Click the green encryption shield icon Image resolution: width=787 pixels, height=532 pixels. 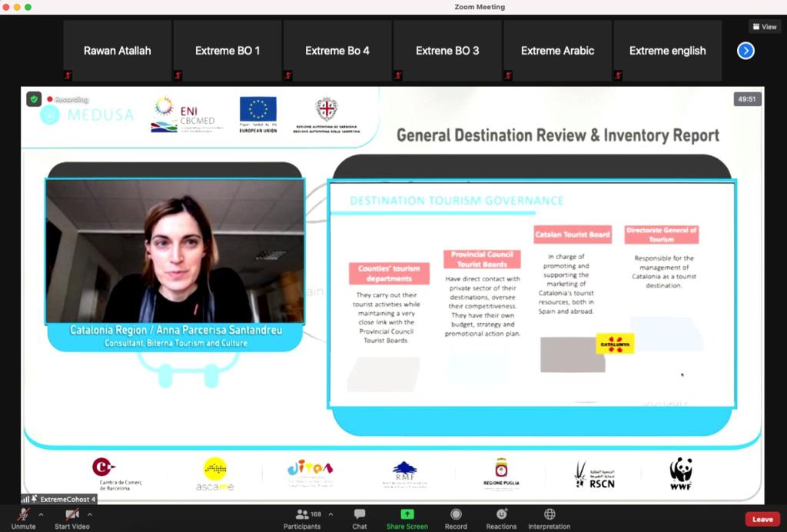(x=34, y=99)
